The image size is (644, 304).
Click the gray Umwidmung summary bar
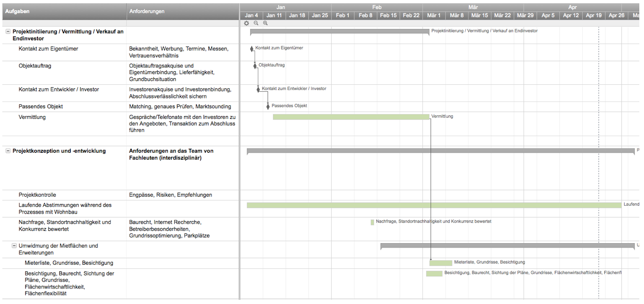pyautogui.click(x=506, y=245)
